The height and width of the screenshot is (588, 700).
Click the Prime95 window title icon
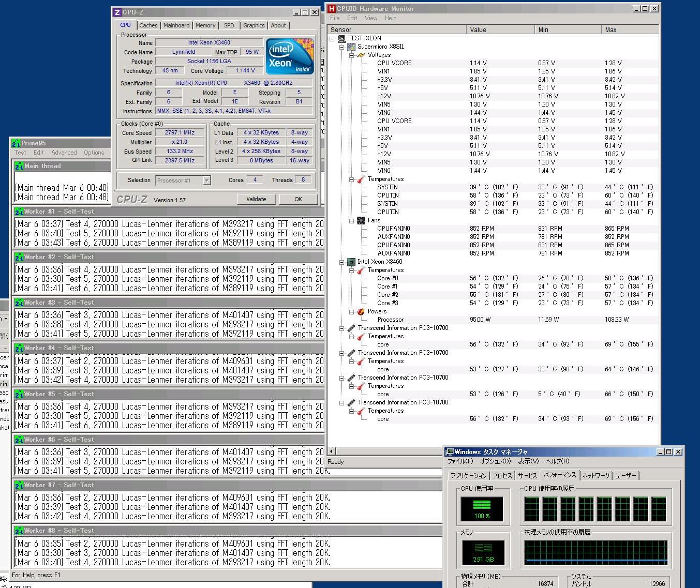point(16,143)
